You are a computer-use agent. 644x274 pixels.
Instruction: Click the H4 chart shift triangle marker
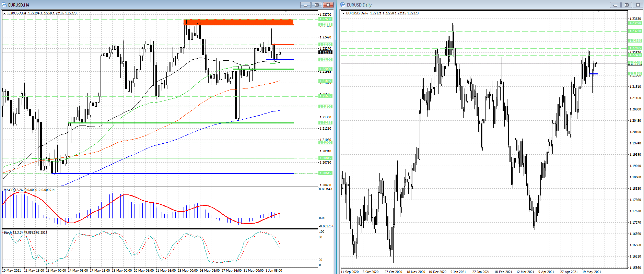285,12
